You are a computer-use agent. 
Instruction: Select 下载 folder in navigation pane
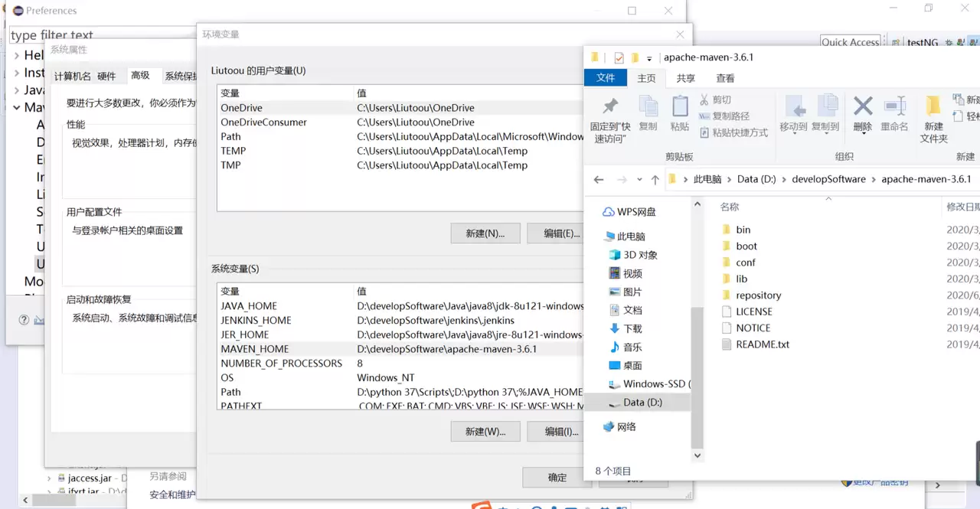point(626,328)
